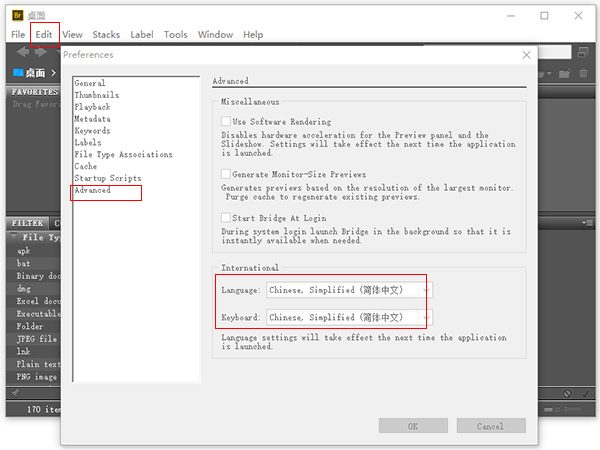
Task: Click the compact mode icon at top right
Action: [583, 52]
